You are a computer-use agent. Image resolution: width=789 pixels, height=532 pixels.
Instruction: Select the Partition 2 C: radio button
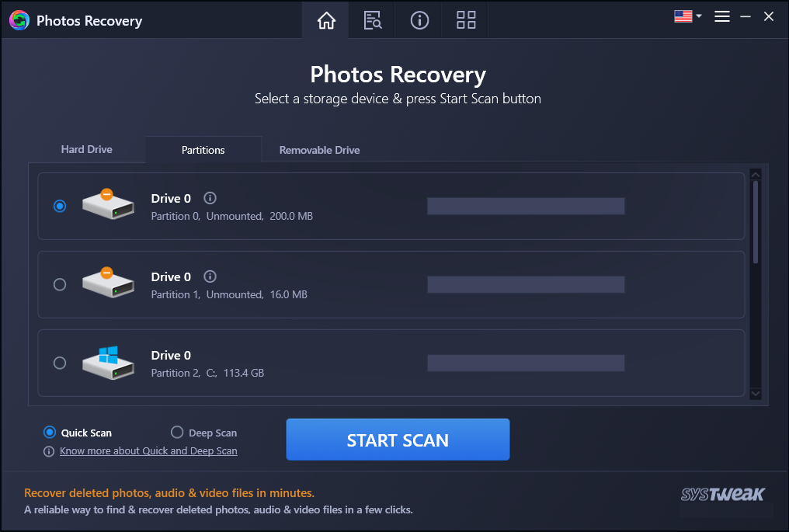(60, 363)
